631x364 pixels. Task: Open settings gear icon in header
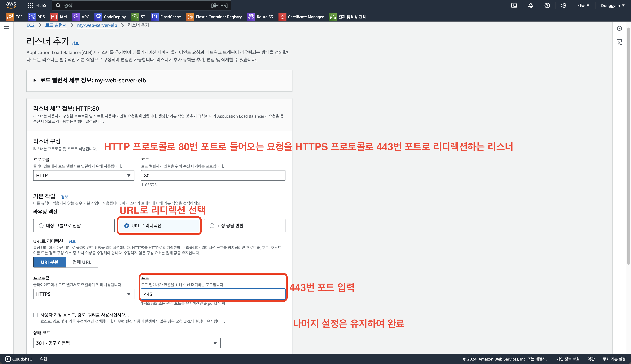[563, 5]
